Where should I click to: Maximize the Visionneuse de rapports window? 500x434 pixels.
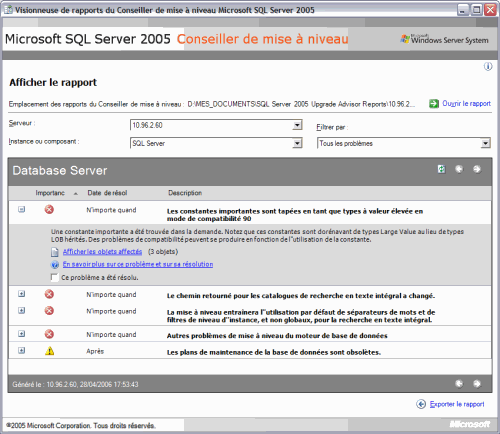click(476, 10)
